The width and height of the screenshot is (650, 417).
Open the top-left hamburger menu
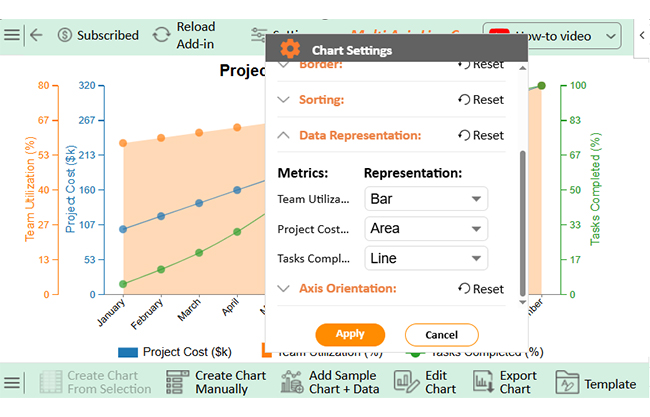tap(12, 35)
